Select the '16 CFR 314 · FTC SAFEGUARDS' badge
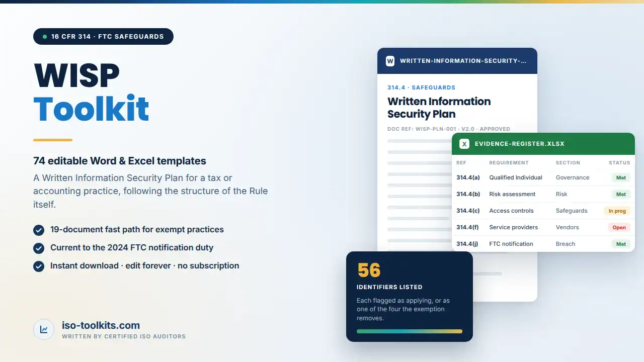The image size is (644, 362). pyautogui.click(x=103, y=37)
